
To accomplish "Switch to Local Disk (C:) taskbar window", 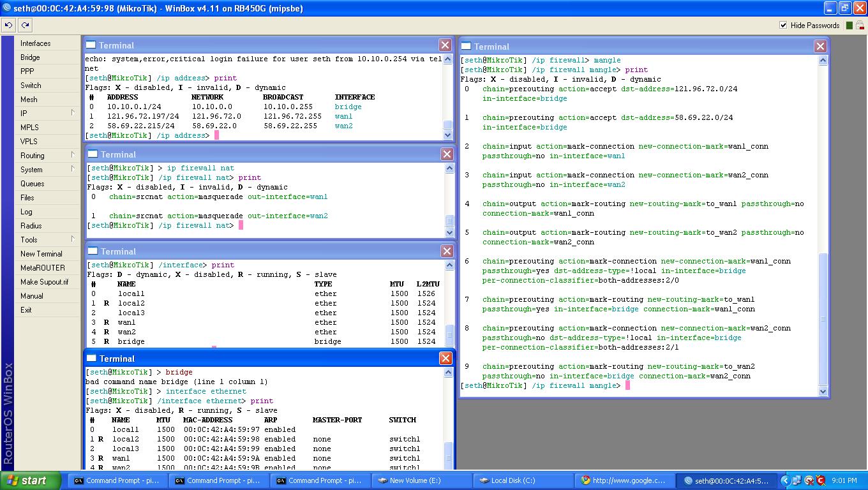I will pos(523,480).
